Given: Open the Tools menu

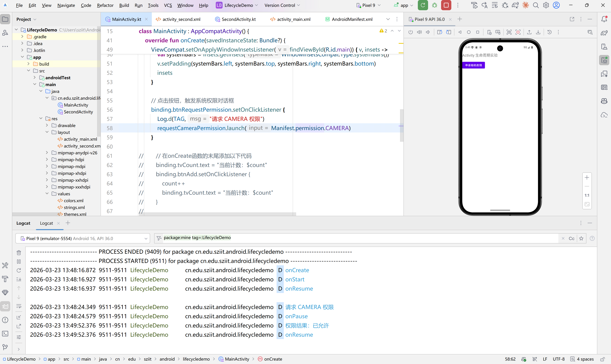Looking at the screenshot, I should click(153, 5).
